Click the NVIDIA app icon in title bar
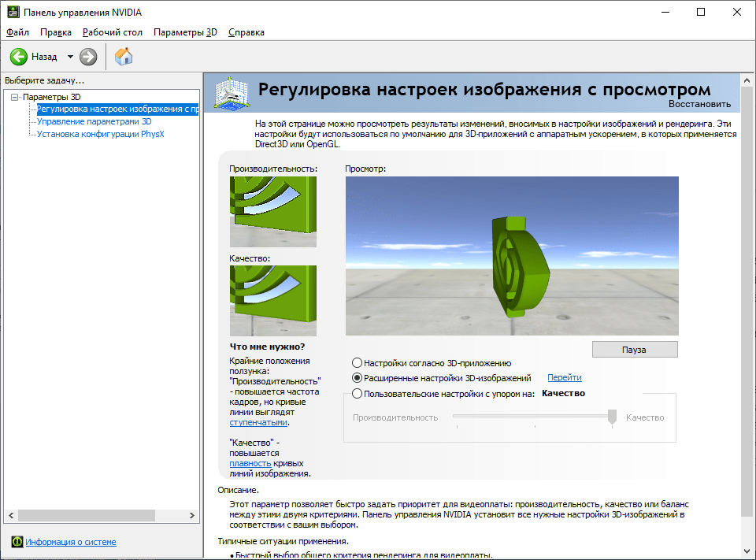This screenshot has height=560, width=756. point(12,12)
